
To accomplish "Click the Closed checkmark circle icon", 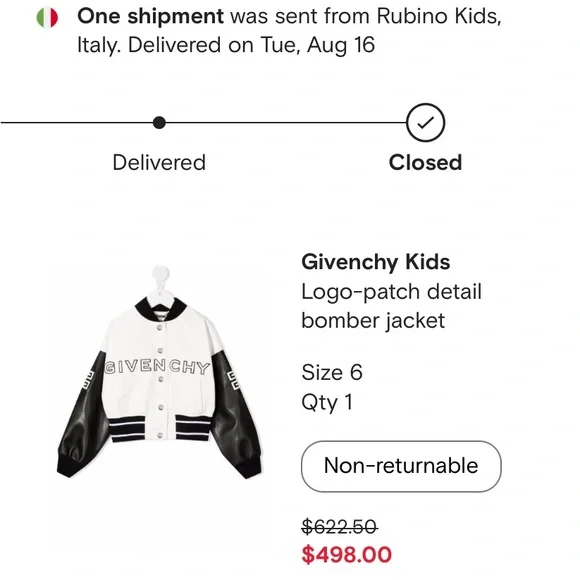I will coord(425,122).
